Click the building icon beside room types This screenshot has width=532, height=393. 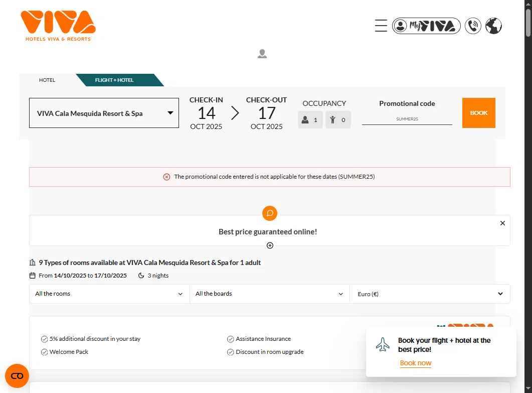pos(33,263)
